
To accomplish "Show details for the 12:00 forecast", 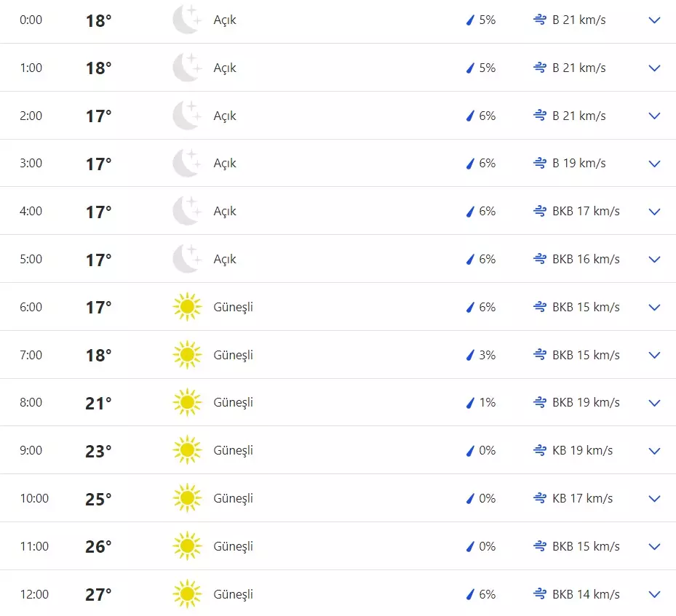I will point(654,594).
